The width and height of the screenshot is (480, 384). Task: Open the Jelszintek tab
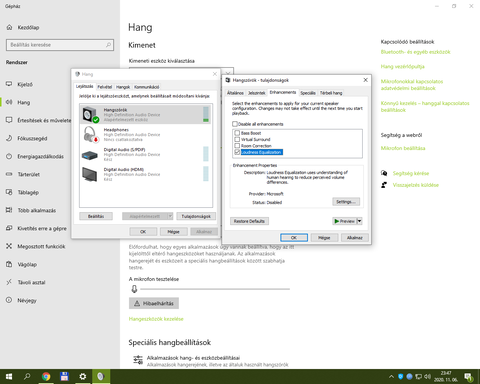[x=257, y=93]
